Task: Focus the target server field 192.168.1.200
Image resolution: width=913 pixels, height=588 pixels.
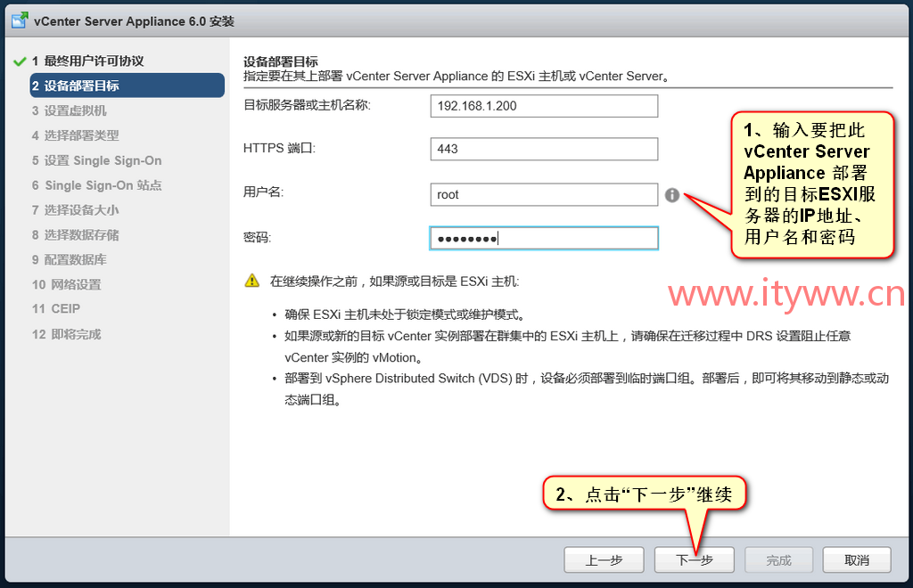Action: (x=545, y=106)
